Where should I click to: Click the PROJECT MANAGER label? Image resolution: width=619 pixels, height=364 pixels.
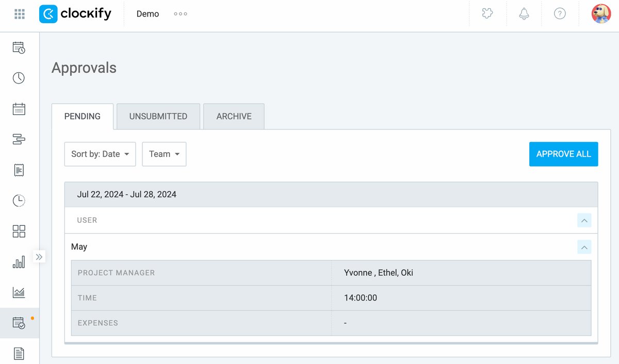point(116,273)
